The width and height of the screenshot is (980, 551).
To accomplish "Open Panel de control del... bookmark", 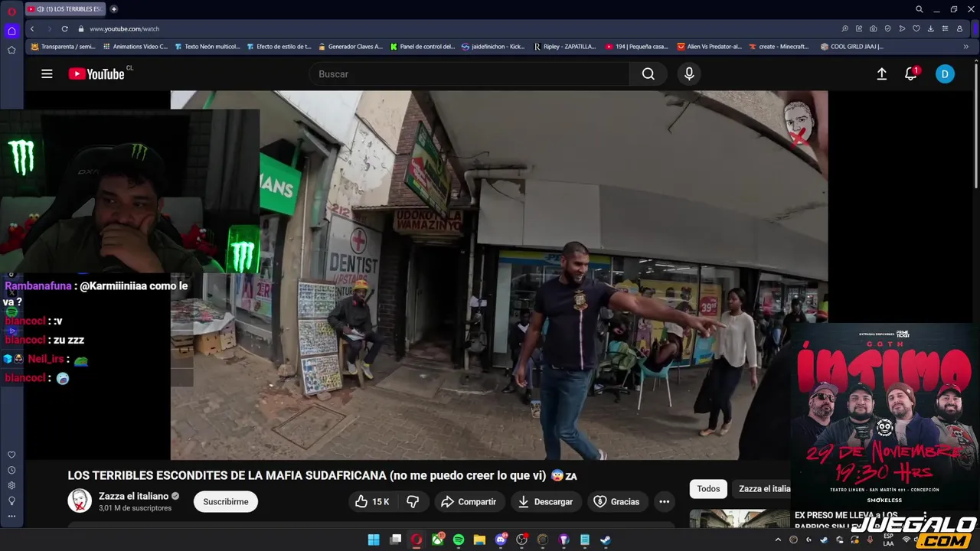I will pyautogui.click(x=423, y=47).
